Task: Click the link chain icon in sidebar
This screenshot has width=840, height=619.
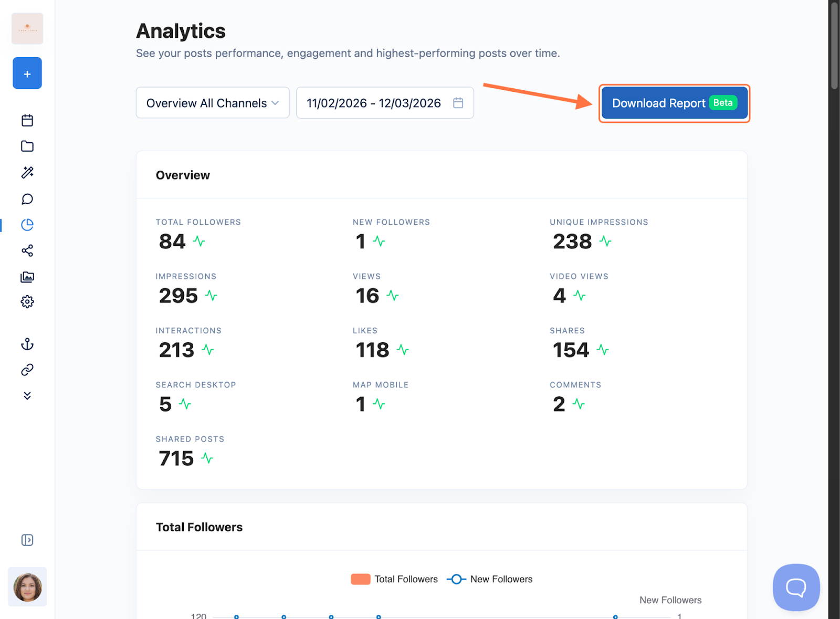Action: tap(27, 370)
